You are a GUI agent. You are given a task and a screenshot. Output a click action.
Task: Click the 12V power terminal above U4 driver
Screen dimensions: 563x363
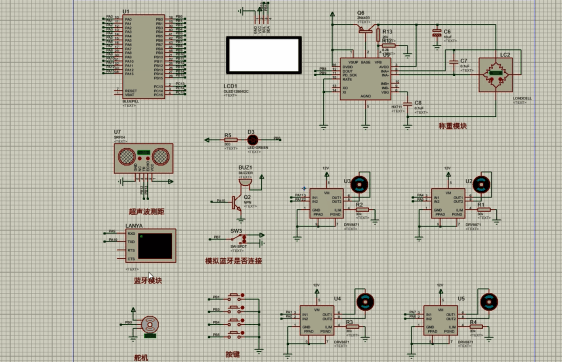[317, 291]
